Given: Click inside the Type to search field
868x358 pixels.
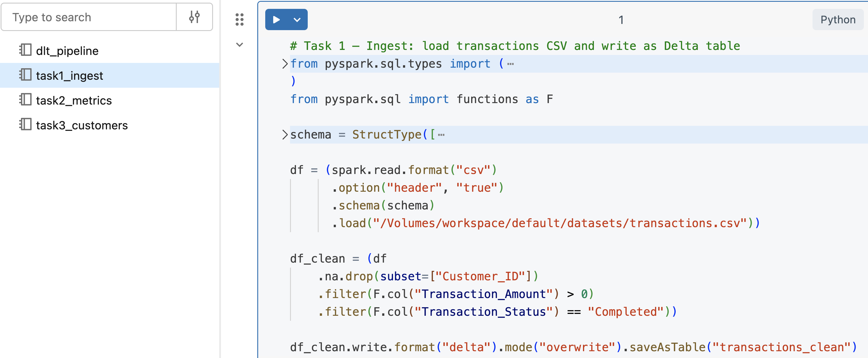Looking at the screenshot, I should 88,17.
